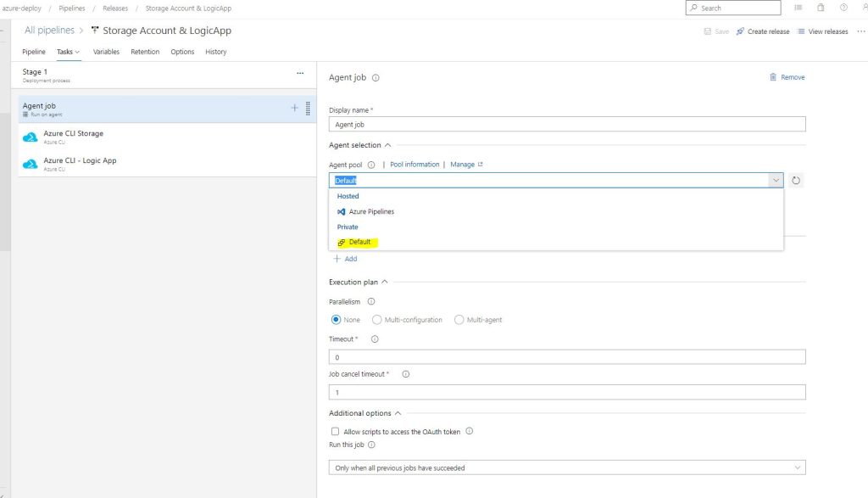Click the OAuth token info icon
868x498 pixels.
(470, 431)
